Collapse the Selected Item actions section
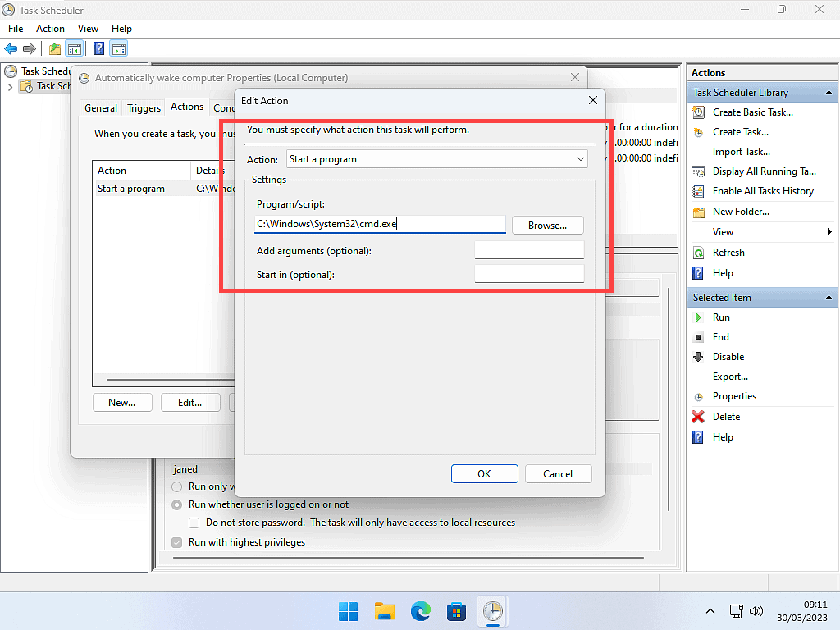Image resolution: width=840 pixels, height=630 pixels. point(829,298)
